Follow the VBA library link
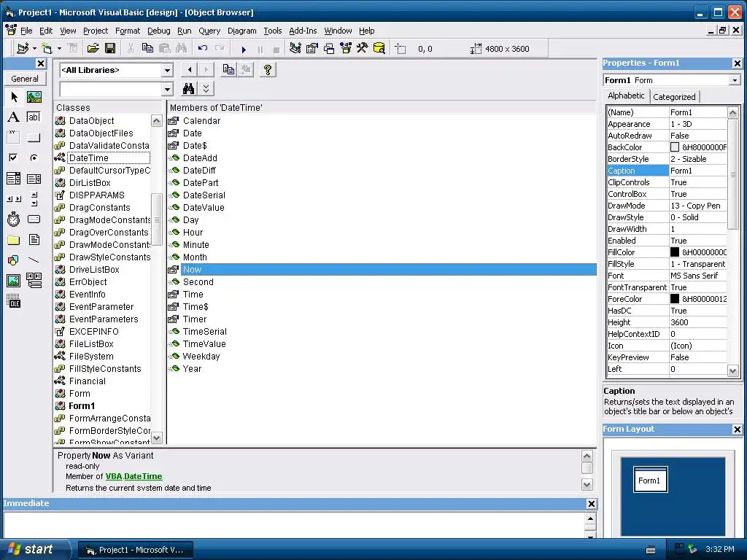 point(113,476)
